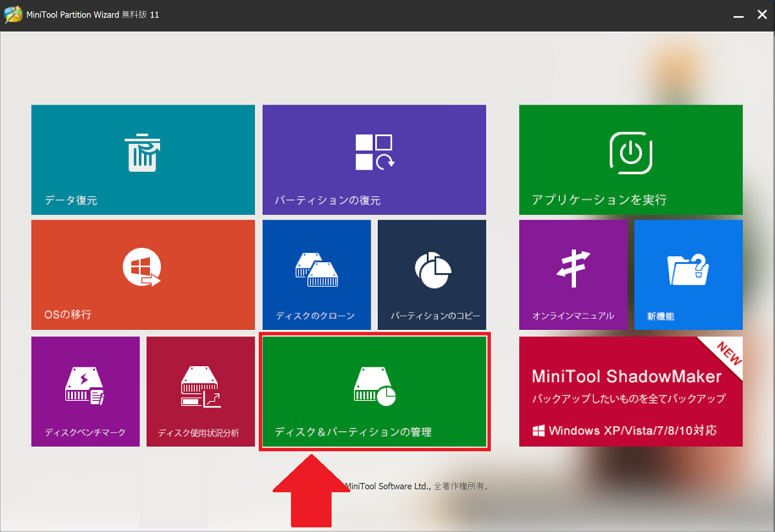Open パーティションのコピー pie icon
This screenshot has height=532, width=775.
tap(433, 269)
